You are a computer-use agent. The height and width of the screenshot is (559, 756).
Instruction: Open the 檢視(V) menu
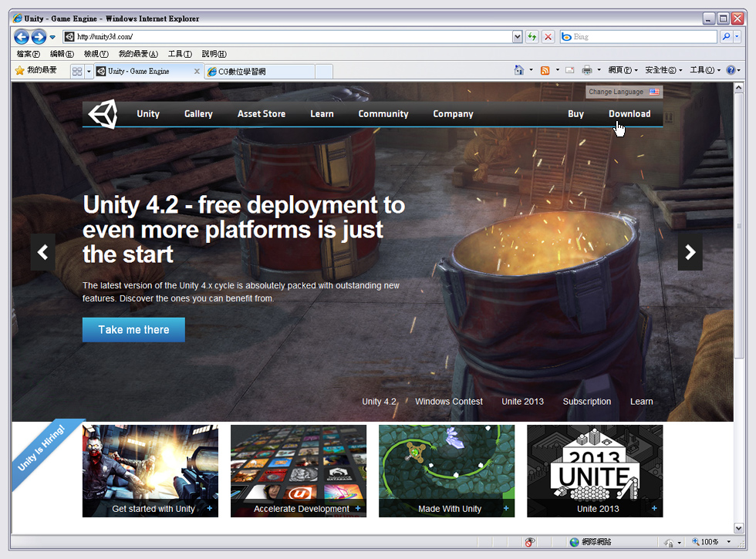click(x=96, y=54)
